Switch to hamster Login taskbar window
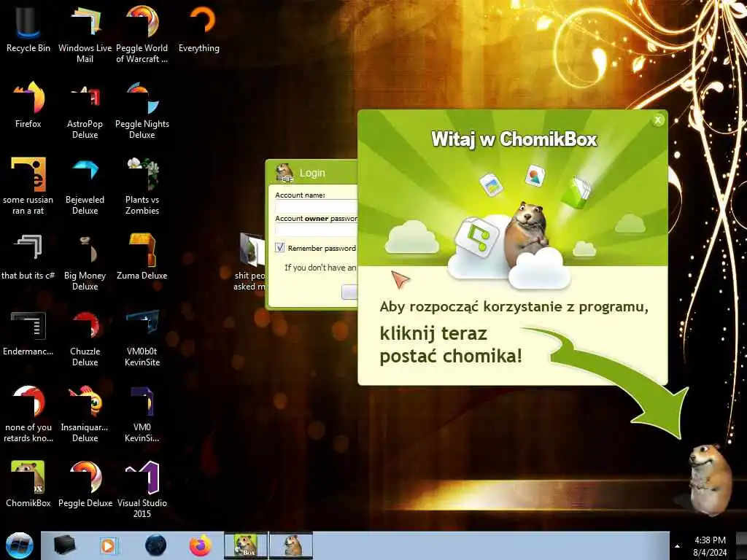Screen dimensions: 747x560 (291, 545)
